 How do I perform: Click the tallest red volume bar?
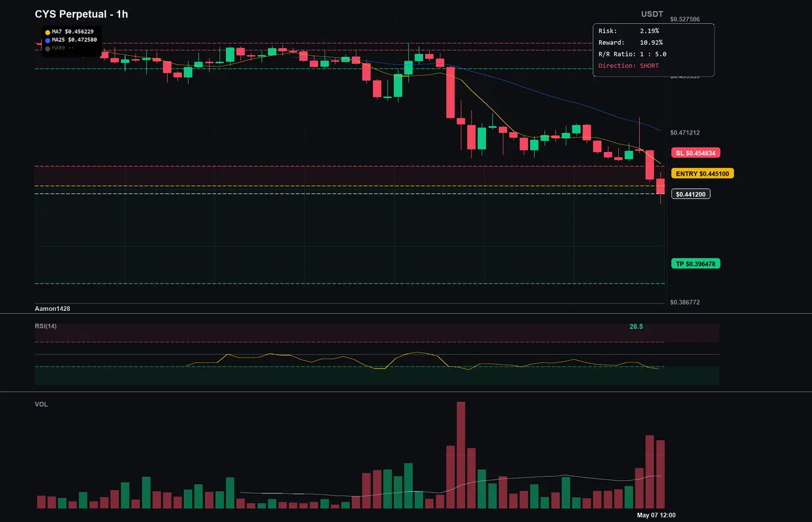pyautogui.click(x=461, y=455)
